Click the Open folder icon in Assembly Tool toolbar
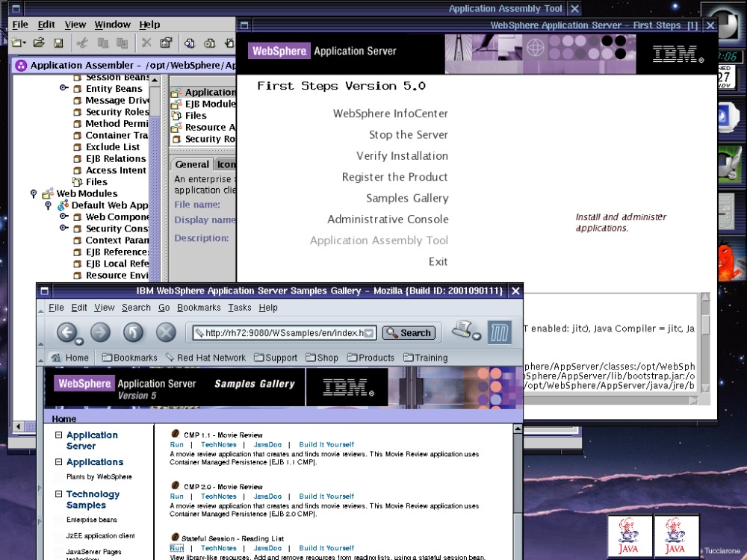 [39, 43]
